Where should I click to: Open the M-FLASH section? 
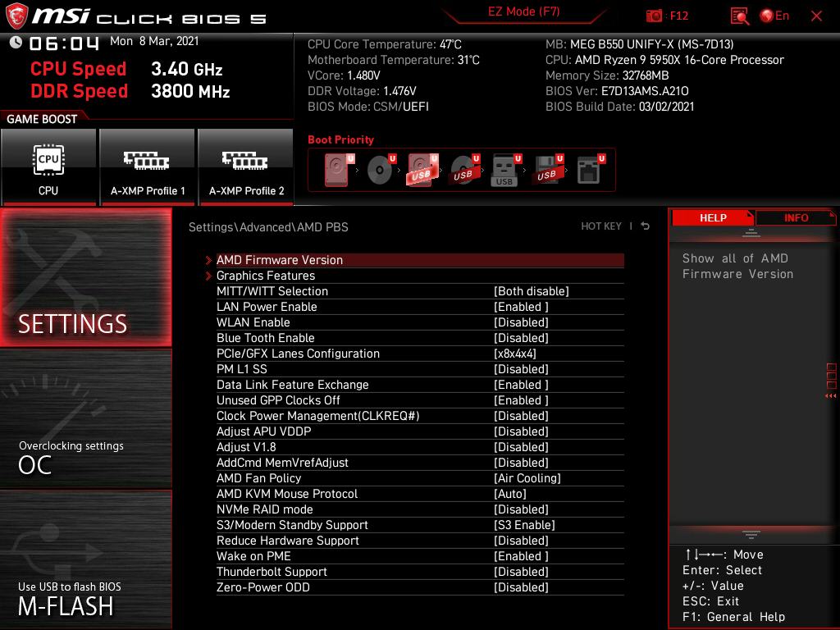pyautogui.click(x=85, y=559)
